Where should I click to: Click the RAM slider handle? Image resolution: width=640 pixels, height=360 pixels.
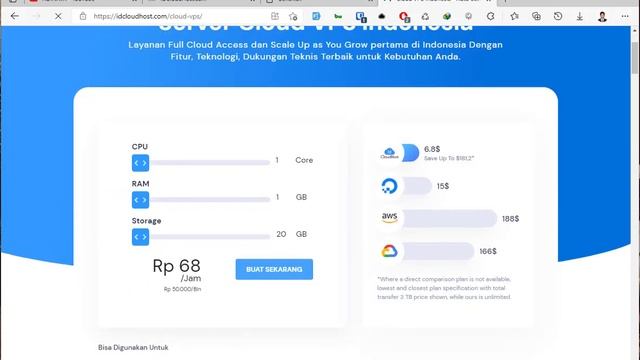point(140,200)
